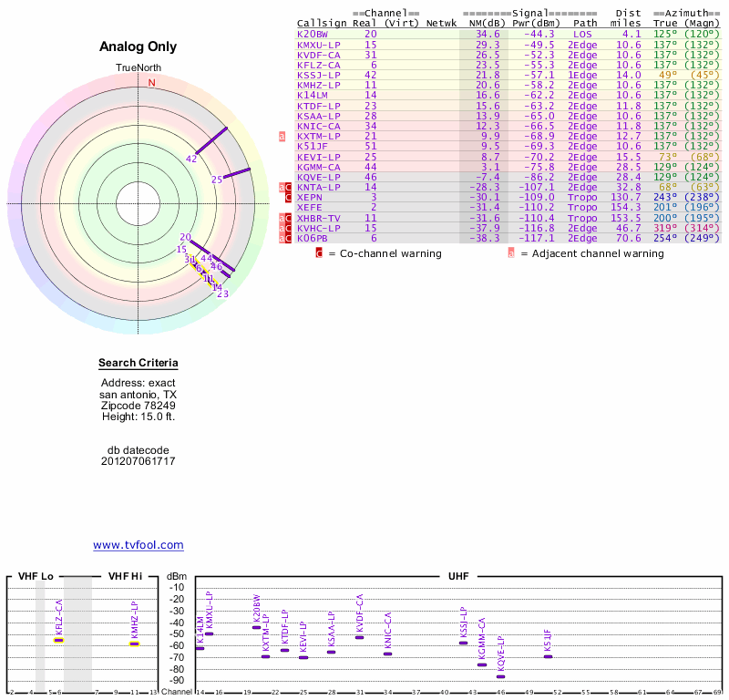Click the adjacent channel warning icon beside KXTM-LP
The height and width of the screenshot is (700, 729).
(x=282, y=136)
